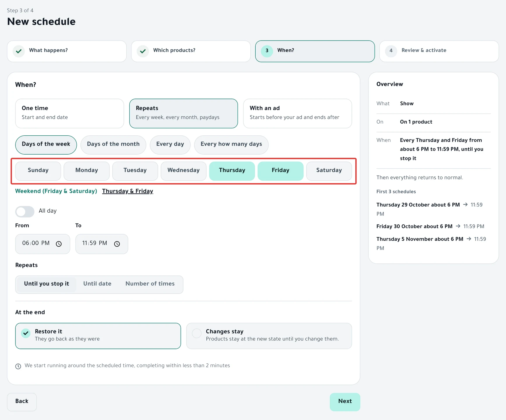
Task: Open the Which products? step
Action: click(x=191, y=51)
